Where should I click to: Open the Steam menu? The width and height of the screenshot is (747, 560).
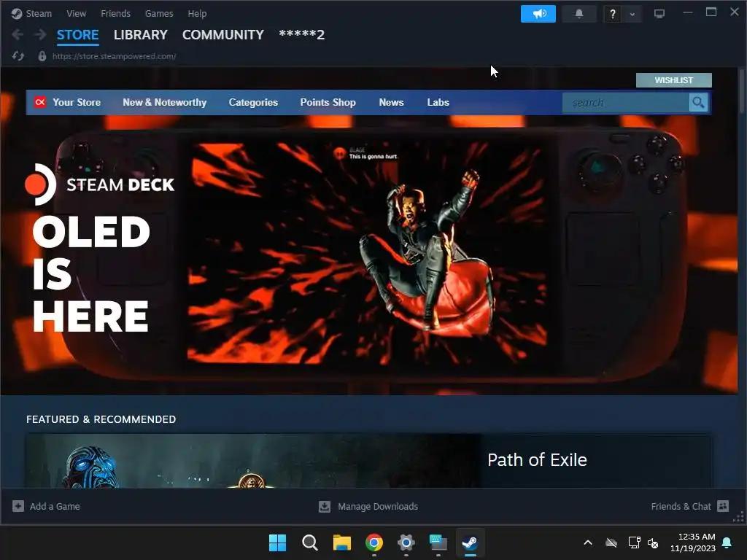click(39, 13)
